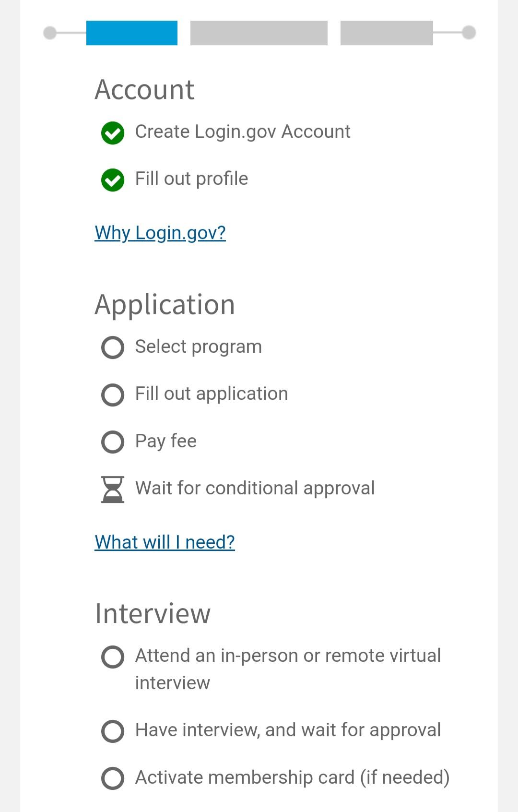The width and height of the screenshot is (518, 812).
Task: Click the blue progress bar segment
Action: 131,33
